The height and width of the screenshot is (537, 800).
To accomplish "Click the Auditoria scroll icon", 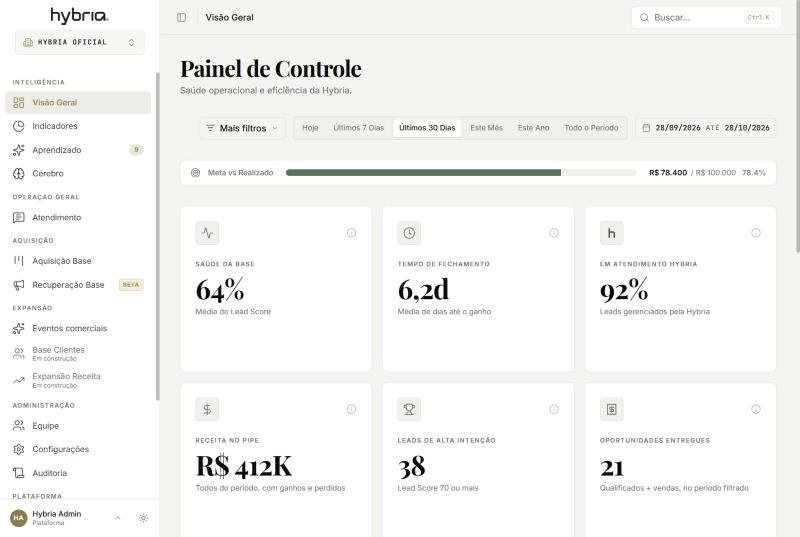I will click(19, 473).
